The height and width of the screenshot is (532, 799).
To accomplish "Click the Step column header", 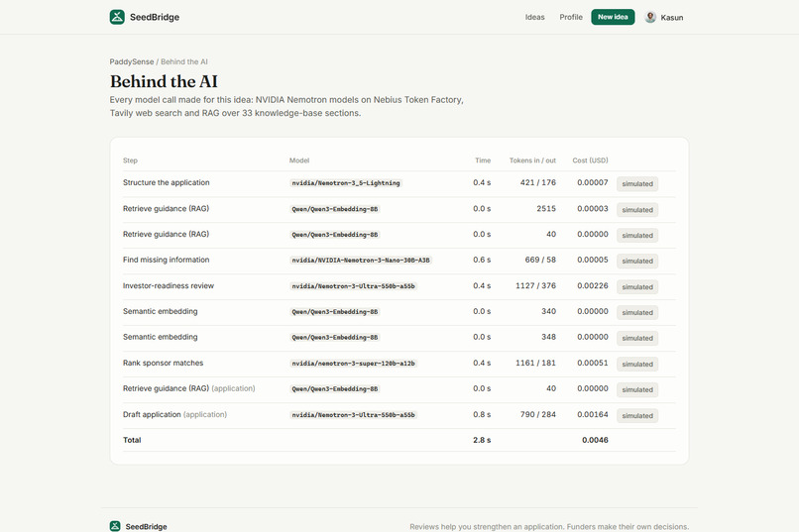I will click(x=130, y=160).
